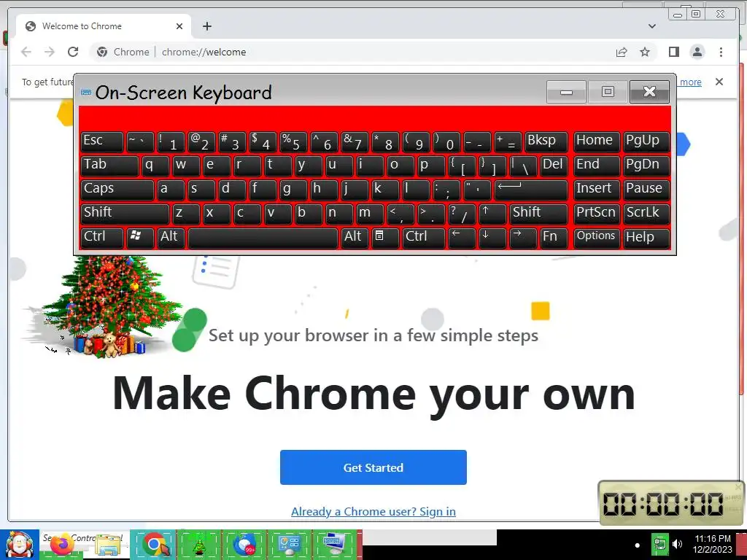The width and height of the screenshot is (747, 560).
Task: Toggle the left Alt key
Action: 171,238
